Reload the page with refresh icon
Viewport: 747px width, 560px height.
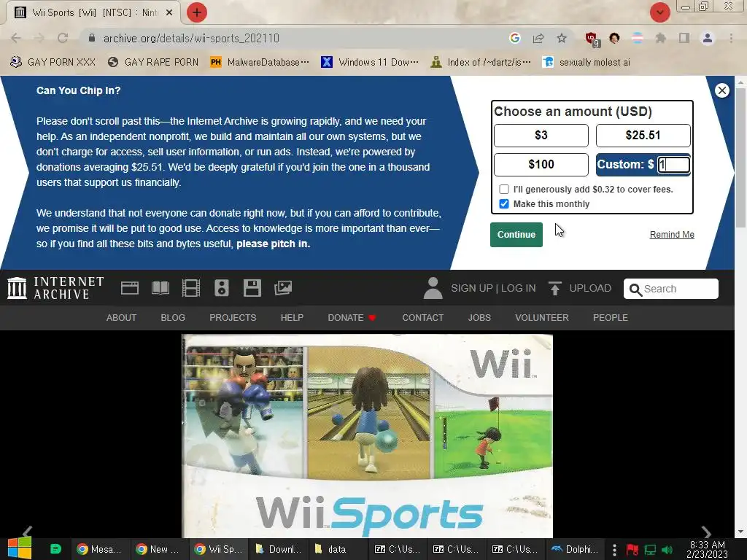tap(63, 38)
